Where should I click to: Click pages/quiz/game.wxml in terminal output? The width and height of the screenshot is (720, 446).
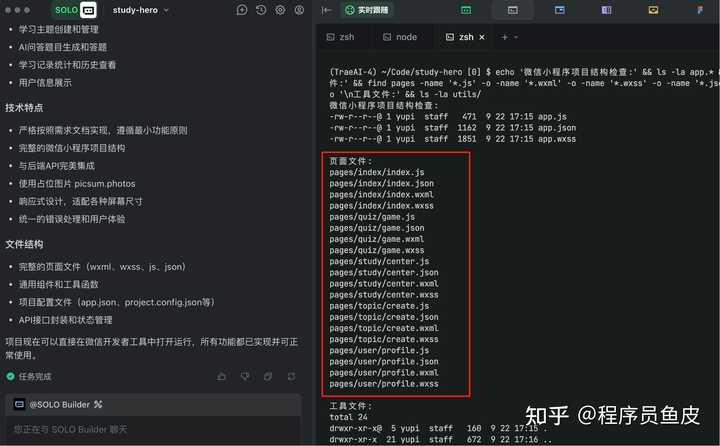click(x=377, y=239)
